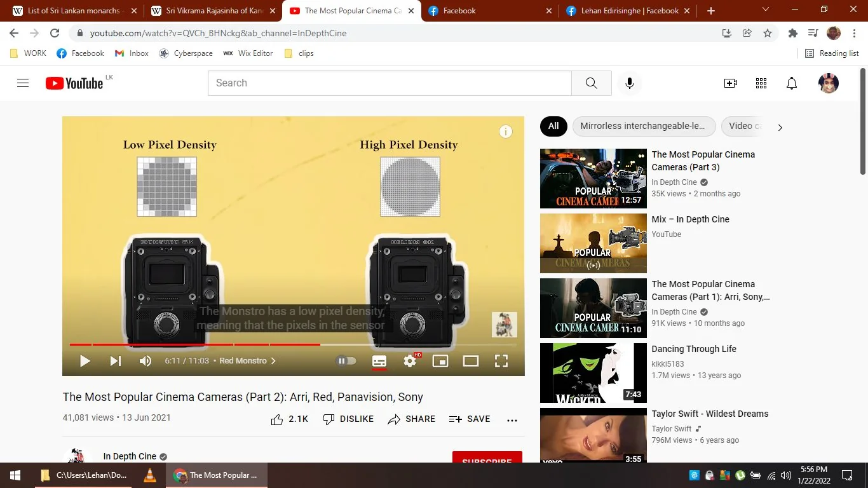
Task: Open The Most Popular Cinema Cameras Part 3 thumbnail
Action: pyautogui.click(x=593, y=179)
